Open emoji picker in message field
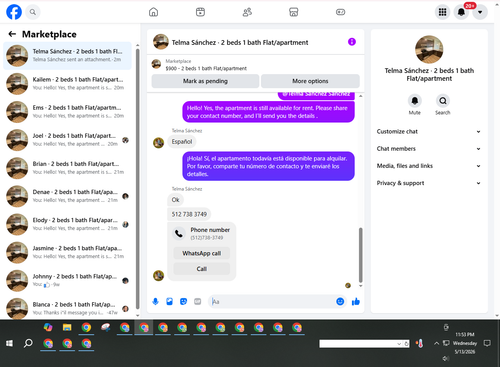The width and height of the screenshot is (500, 367). tap(340, 302)
